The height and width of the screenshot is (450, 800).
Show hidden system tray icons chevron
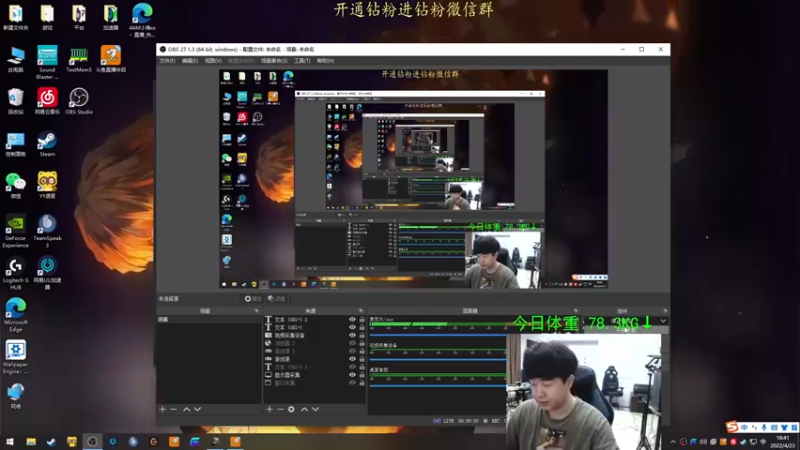coord(673,442)
